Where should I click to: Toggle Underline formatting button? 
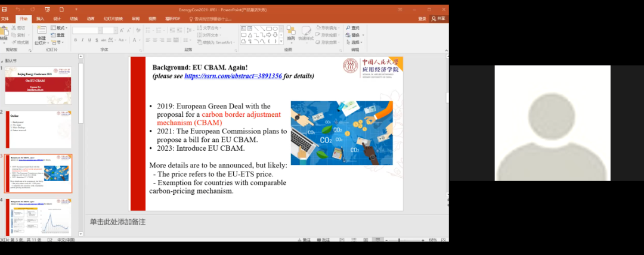coord(91,41)
